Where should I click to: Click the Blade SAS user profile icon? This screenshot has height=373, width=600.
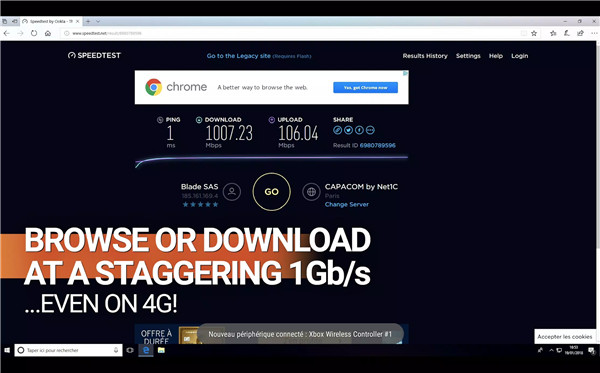[232, 192]
